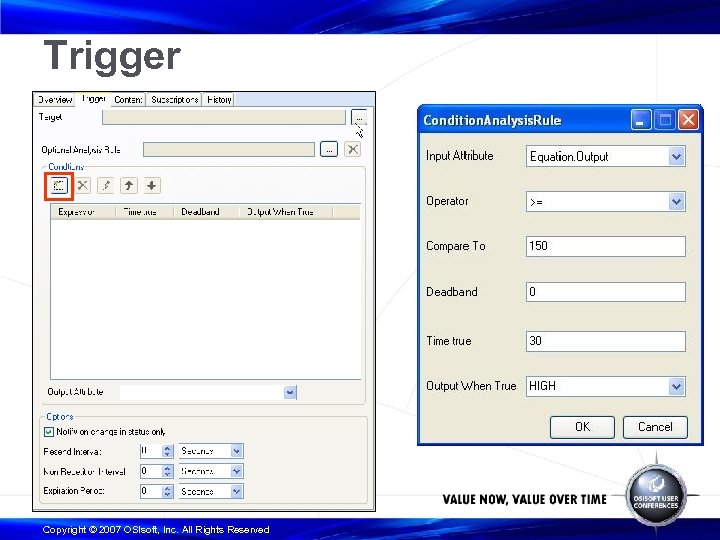This screenshot has width=720, height=540.
Task: Click the Resend Interval spinner arrows
Action: coord(168,451)
